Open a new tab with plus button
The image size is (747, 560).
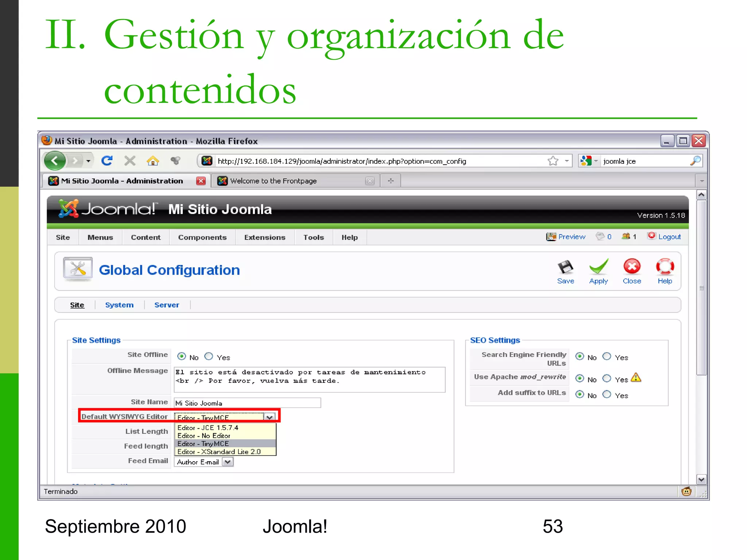[391, 181]
